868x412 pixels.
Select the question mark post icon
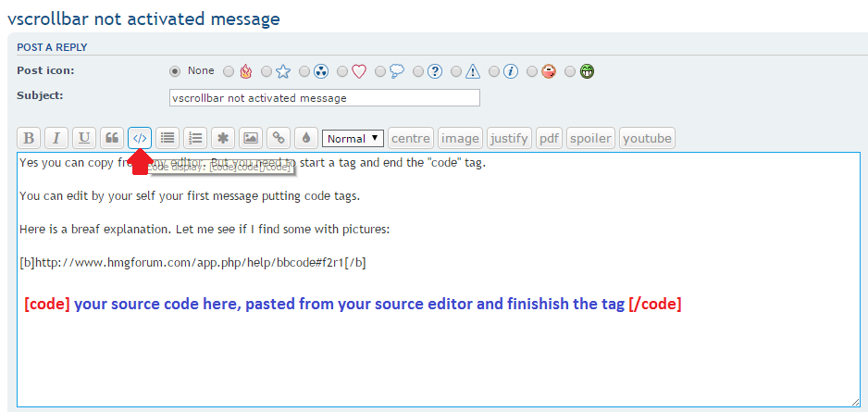[418, 71]
